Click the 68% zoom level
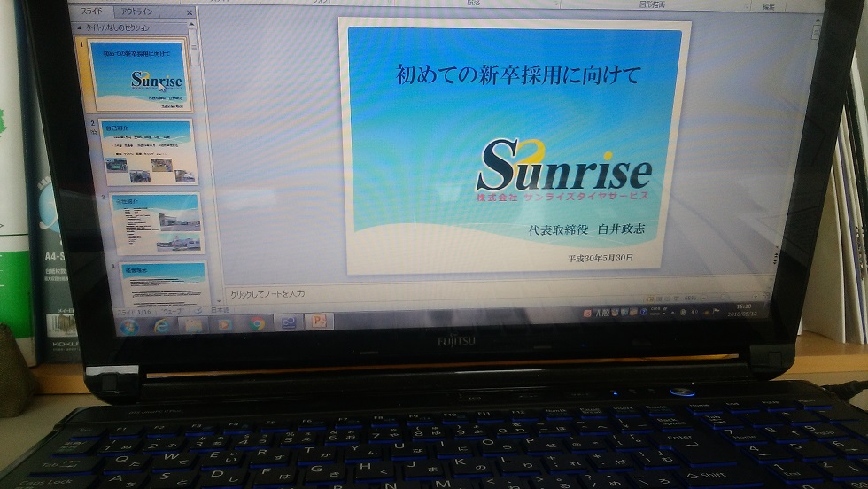This screenshot has width=868, height=489. pos(690,298)
